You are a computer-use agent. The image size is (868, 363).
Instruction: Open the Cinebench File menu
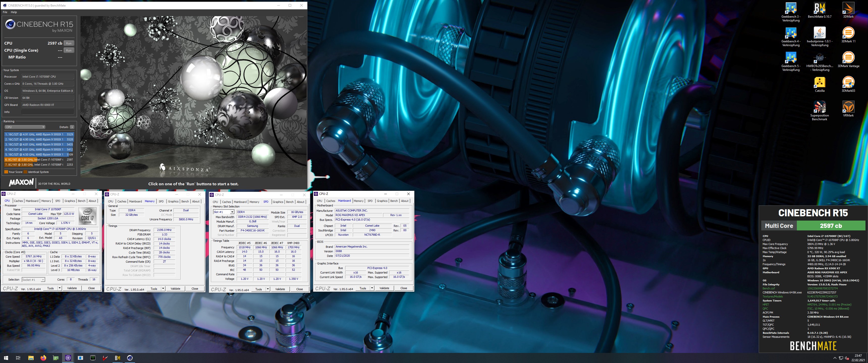pos(5,12)
